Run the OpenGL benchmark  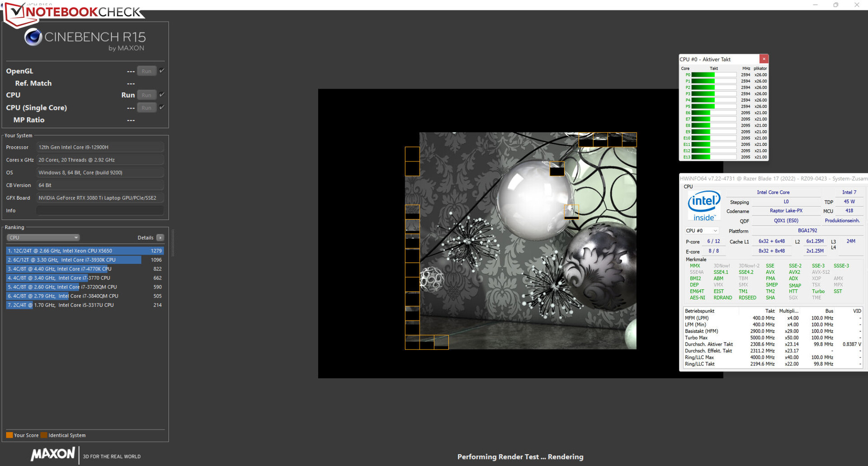point(146,71)
